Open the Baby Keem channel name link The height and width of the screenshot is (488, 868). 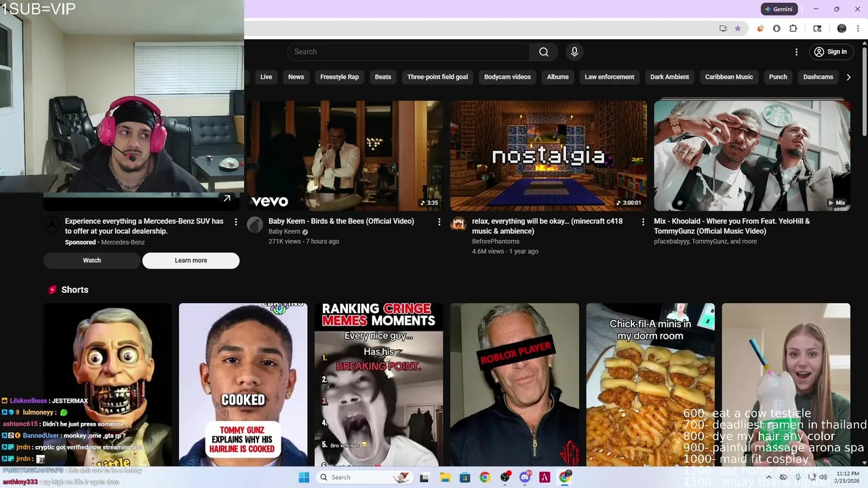point(284,231)
